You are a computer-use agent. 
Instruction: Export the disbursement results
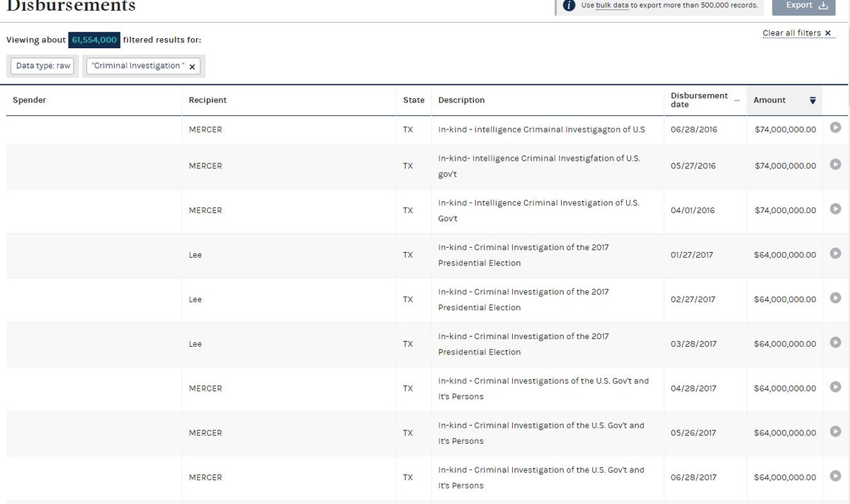point(805,6)
